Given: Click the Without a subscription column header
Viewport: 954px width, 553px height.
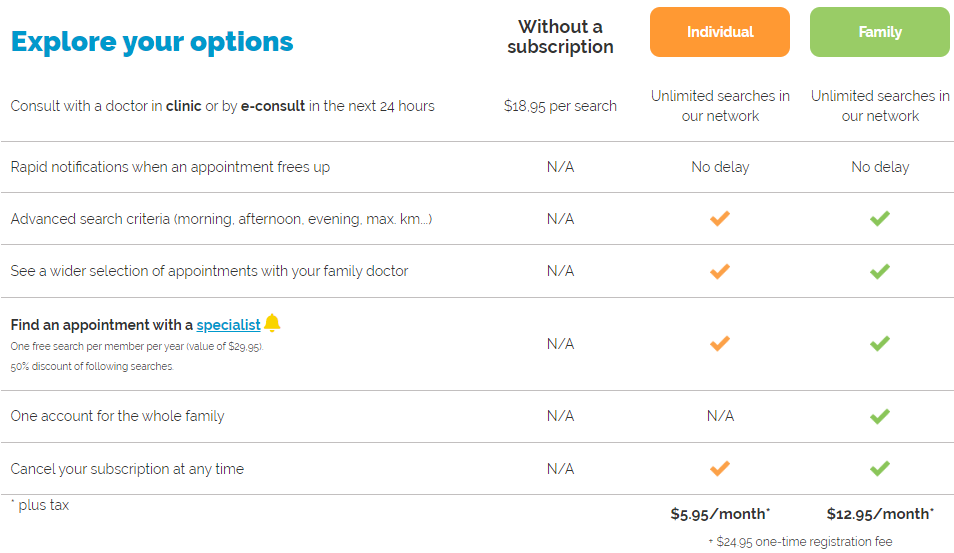Looking at the screenshot, I should pos(560,37).
